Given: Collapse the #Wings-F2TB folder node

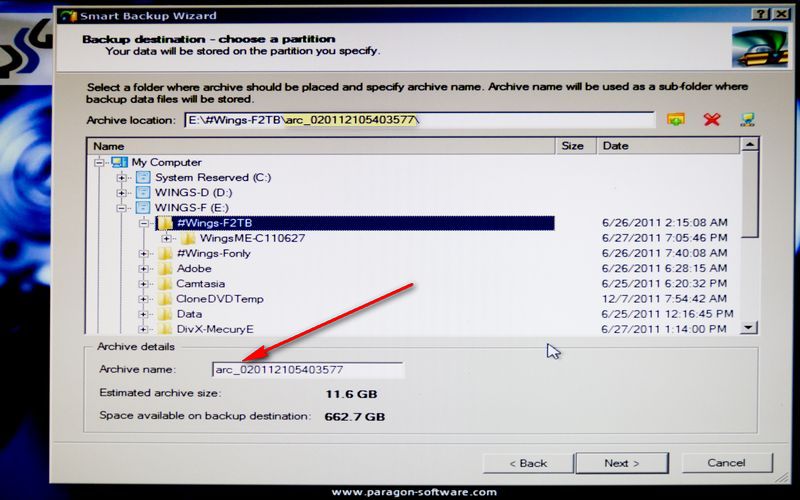Looking at the screenshot, I should (144, 223).
